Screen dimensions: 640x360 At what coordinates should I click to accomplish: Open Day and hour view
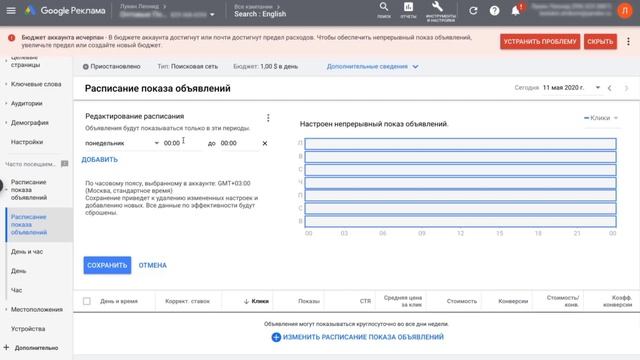pos(27,252)
